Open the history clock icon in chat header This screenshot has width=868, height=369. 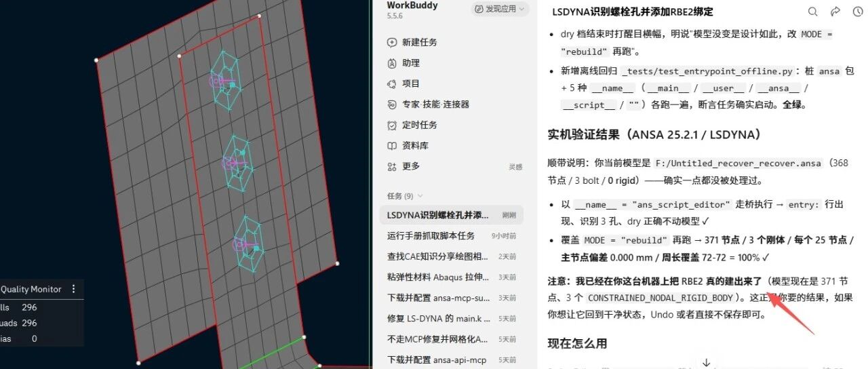859,12
